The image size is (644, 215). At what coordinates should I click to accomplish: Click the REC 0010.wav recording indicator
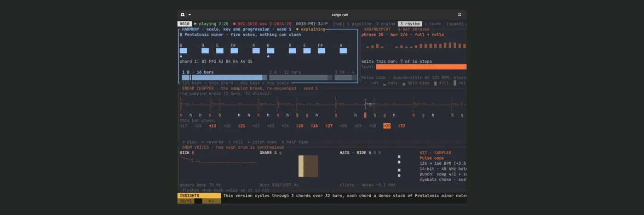coord(263,23)
